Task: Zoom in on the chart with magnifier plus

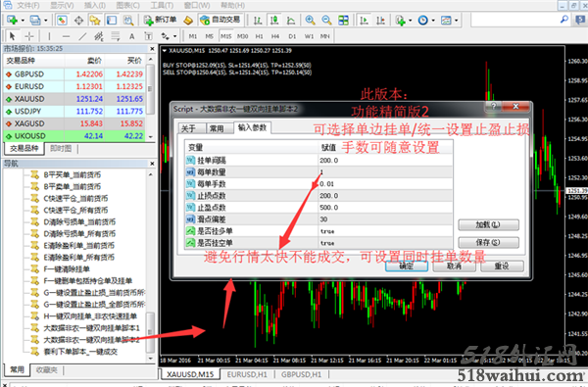Action: tap(310, 20)
